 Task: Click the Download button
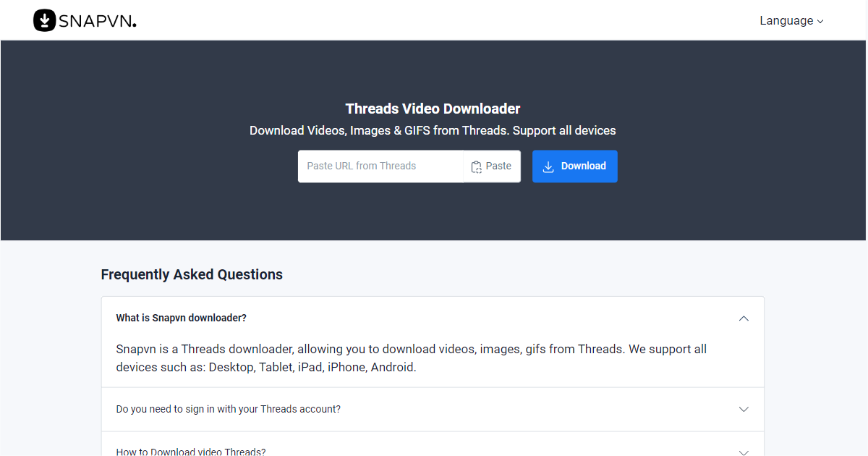click(574, 166)
